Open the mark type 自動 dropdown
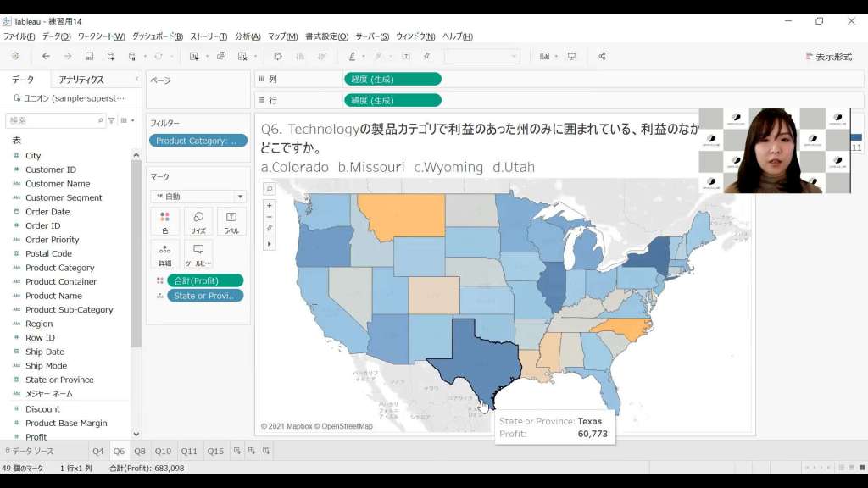 point(198,197)
